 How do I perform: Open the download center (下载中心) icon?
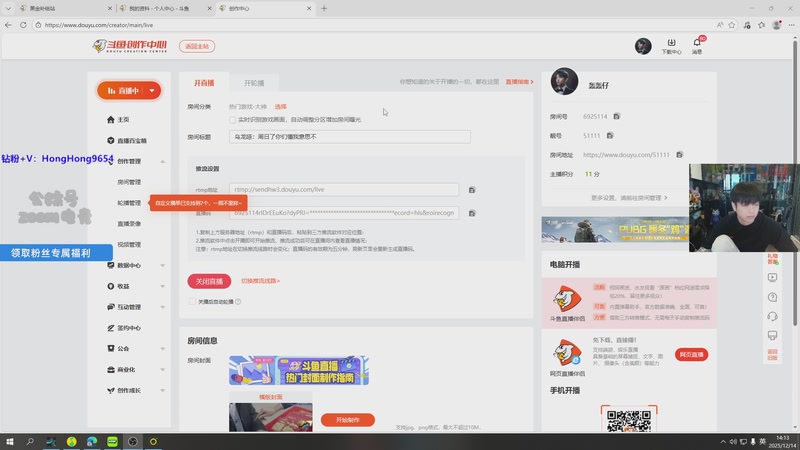click(672, 46)
